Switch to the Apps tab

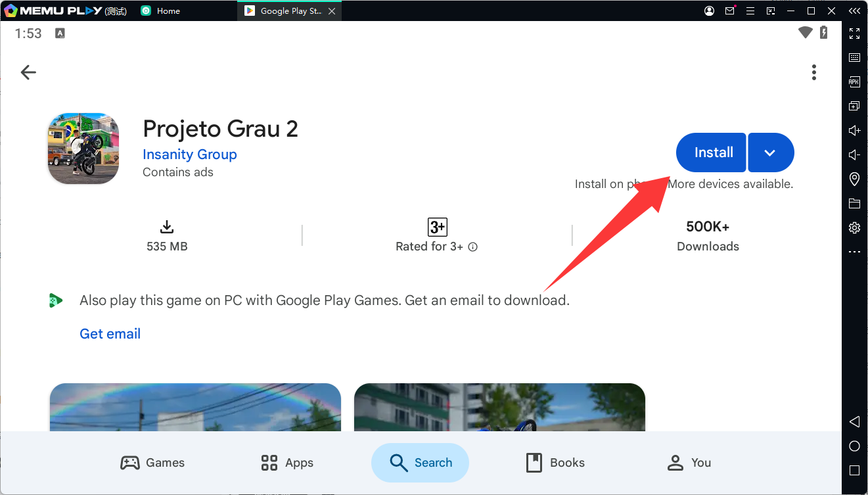tap(287, 463)
